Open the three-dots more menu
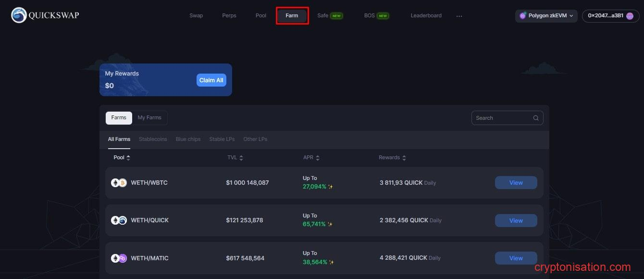644x279 pixels. coord(459,16)
